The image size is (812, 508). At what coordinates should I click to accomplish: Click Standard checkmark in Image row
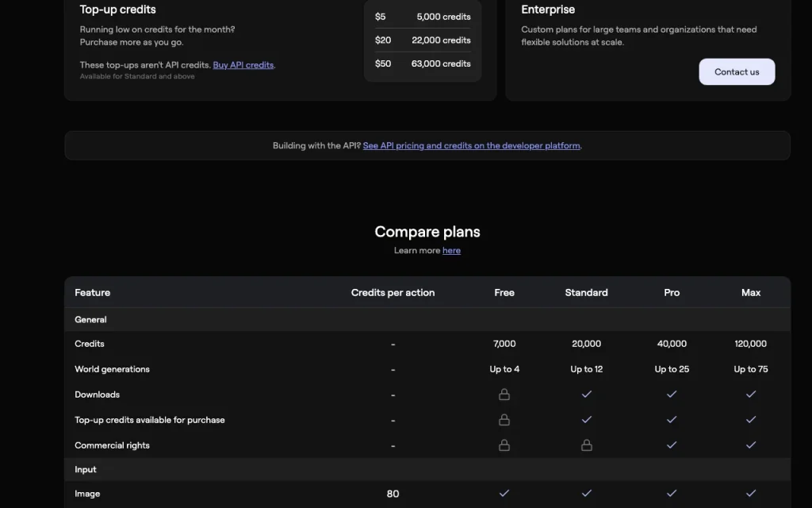586,493
